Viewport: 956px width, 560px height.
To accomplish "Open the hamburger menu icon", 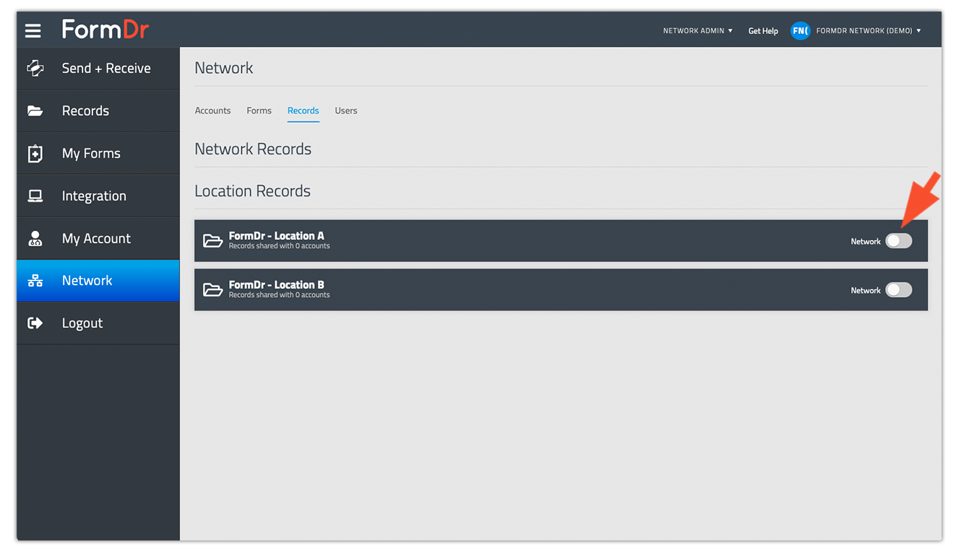I will [33, 31].
